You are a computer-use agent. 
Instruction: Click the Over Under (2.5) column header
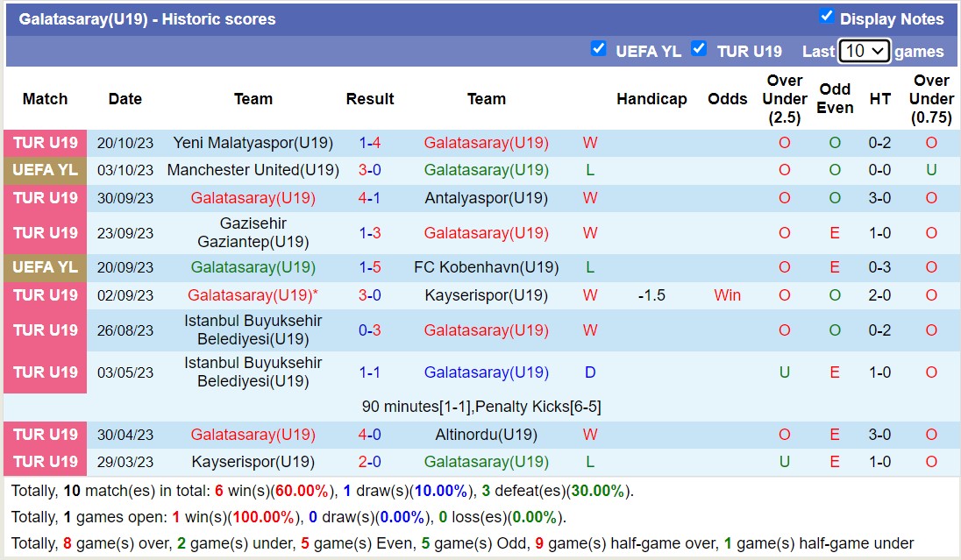pos(784,99)
